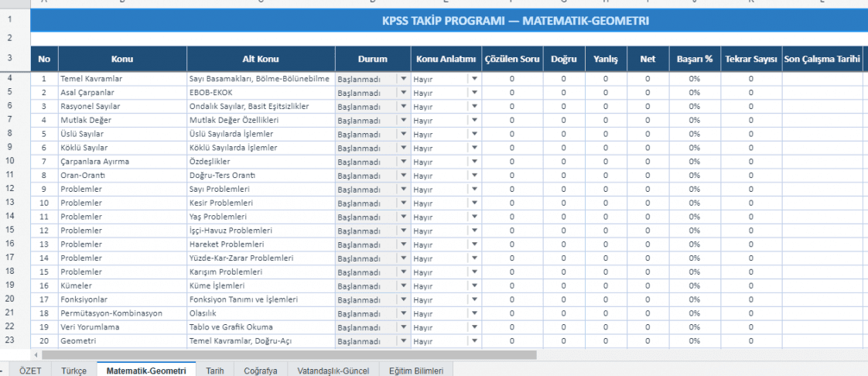The image size is (868, 376).
Task: Select the Yaş Problemleri cell
Action: coord(261,217)
